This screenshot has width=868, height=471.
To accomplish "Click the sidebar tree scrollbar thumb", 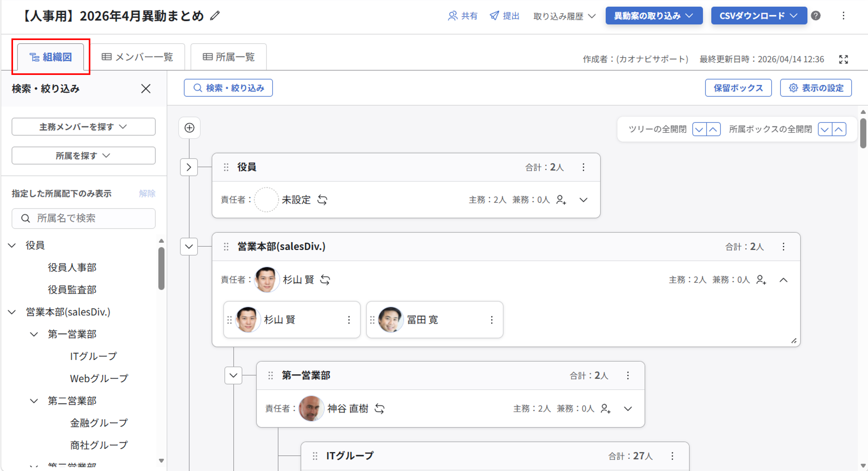I will pos(161,268).
